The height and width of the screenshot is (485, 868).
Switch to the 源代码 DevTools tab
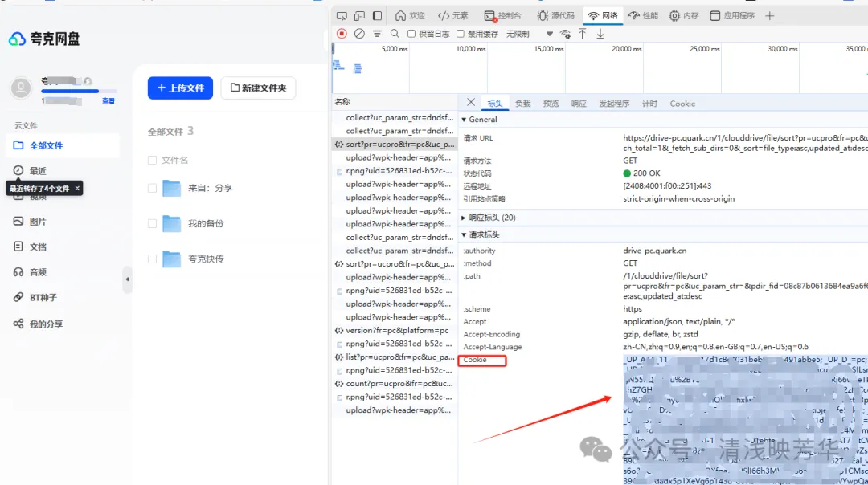tap(556, 16)
